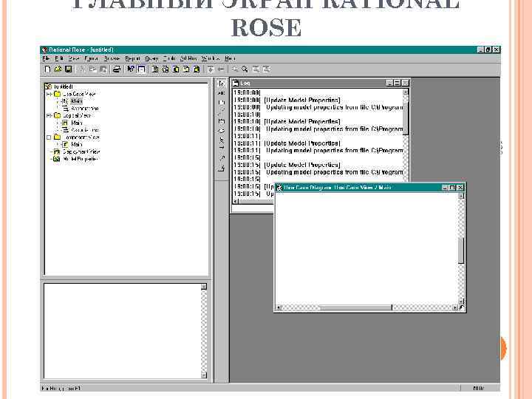Click the Log window scroll-up arrow
The image size is (532, 399).
(x=406, y=92)
